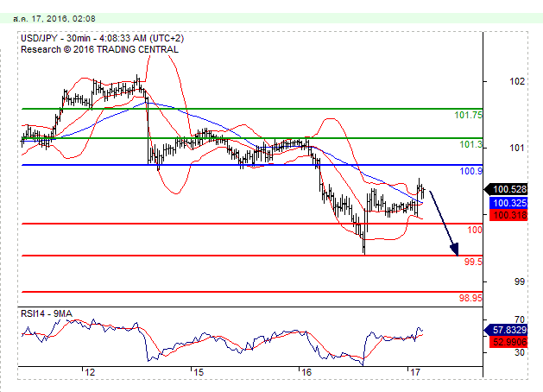
Task: Select the red 98.95 support label
Action: coord(470,298)
